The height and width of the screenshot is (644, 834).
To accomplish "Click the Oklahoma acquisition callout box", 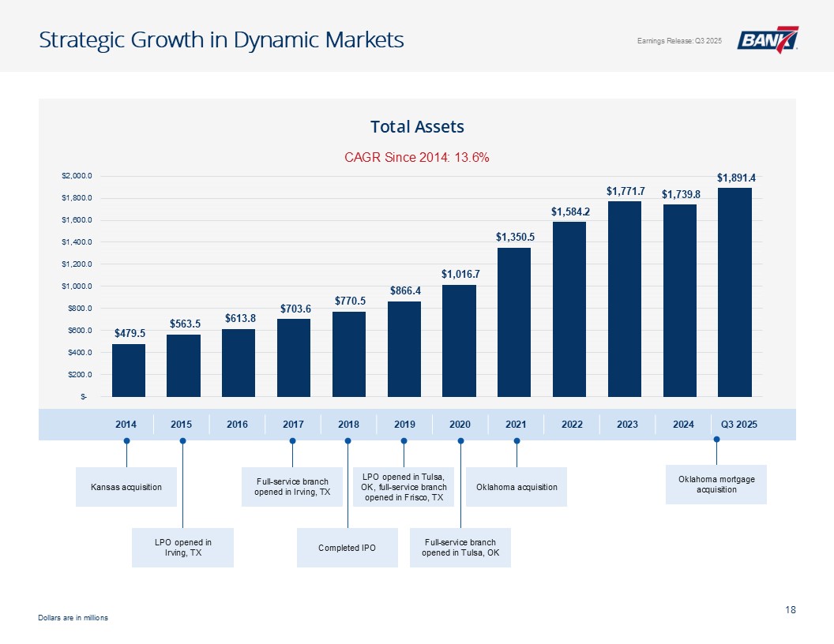I will point(517,487).
